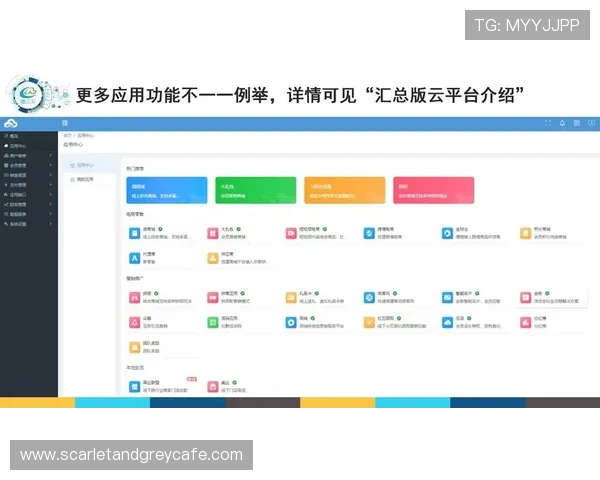Click the cloud logo in the blue header
The width and height of the screenshot is (600, 480).
(x=10, y=123)
